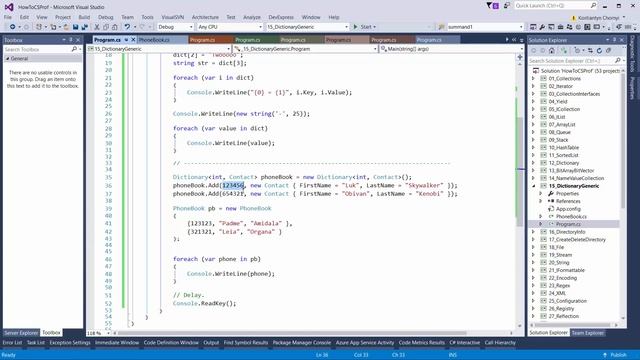Click the split editor icon above scrollbar

(x=520, y=57)
